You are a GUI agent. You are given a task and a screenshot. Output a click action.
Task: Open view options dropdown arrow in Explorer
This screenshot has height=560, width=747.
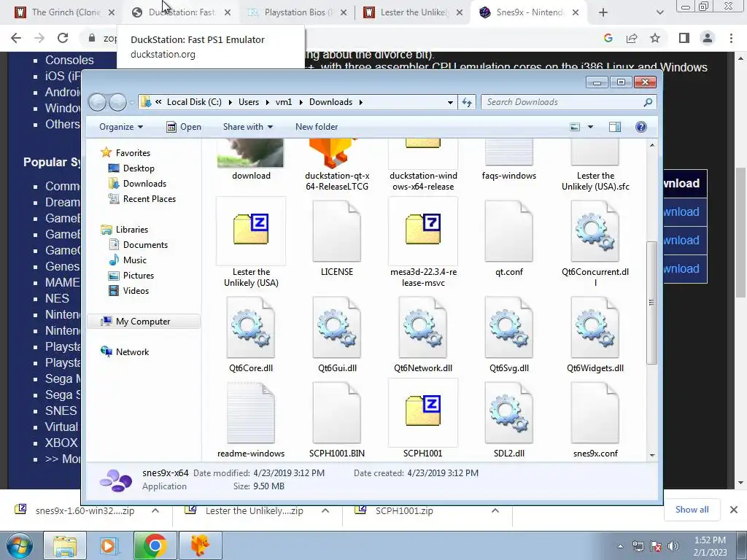coord(590,127)
